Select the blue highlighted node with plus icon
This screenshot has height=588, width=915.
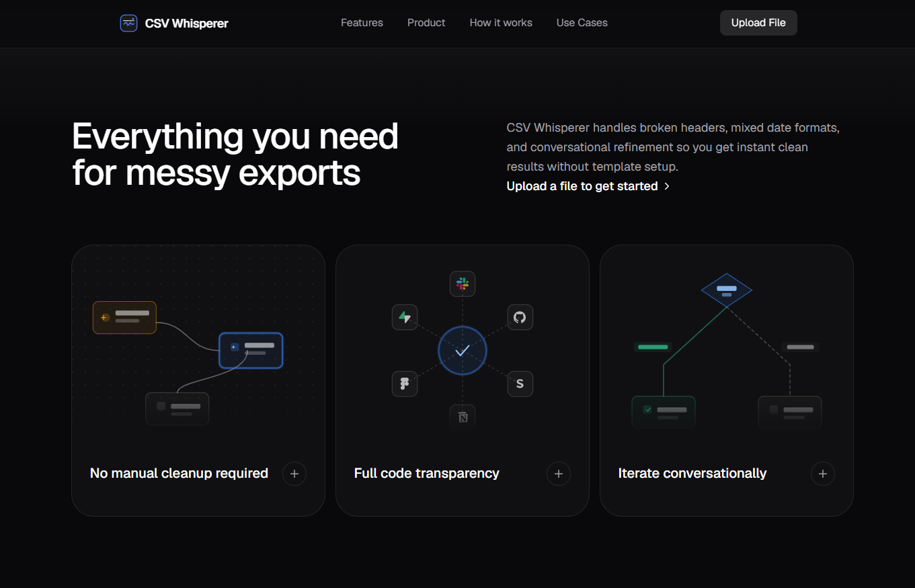[251, 351]
